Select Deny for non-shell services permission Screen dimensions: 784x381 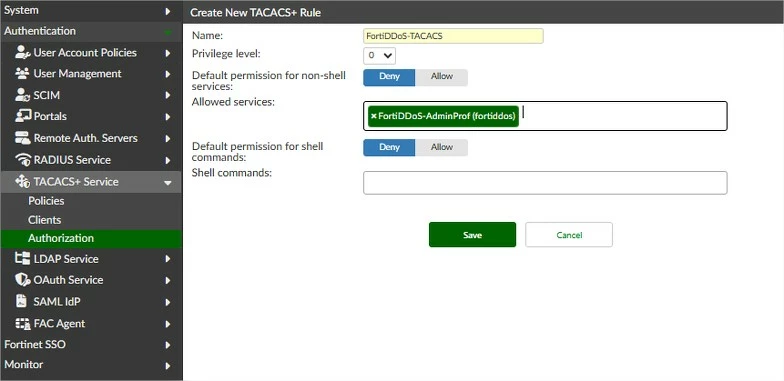(x=389, y=77)
